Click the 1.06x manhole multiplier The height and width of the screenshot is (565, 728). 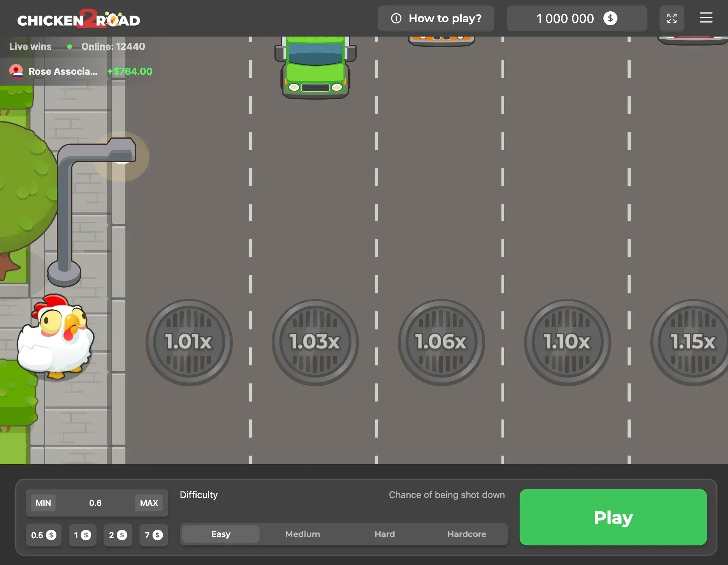click(x=441, y=342)
